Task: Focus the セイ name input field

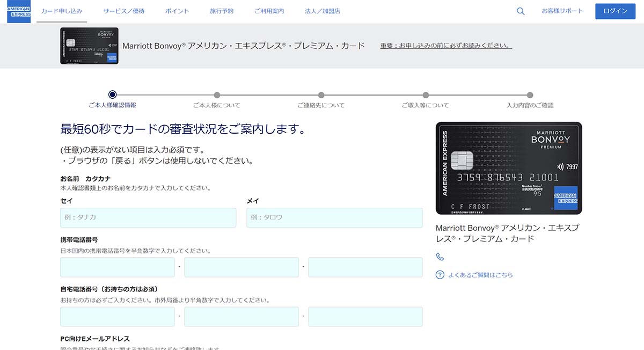Action: coord(148,217)
